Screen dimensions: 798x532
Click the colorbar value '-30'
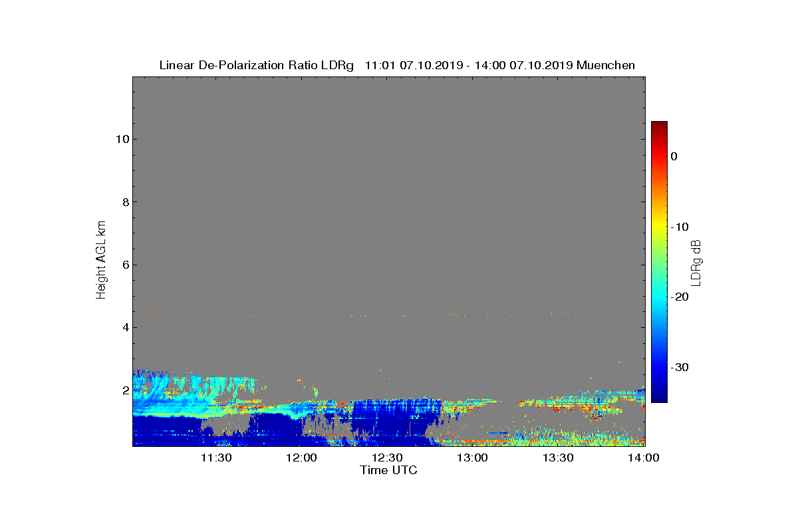(679, 368)
